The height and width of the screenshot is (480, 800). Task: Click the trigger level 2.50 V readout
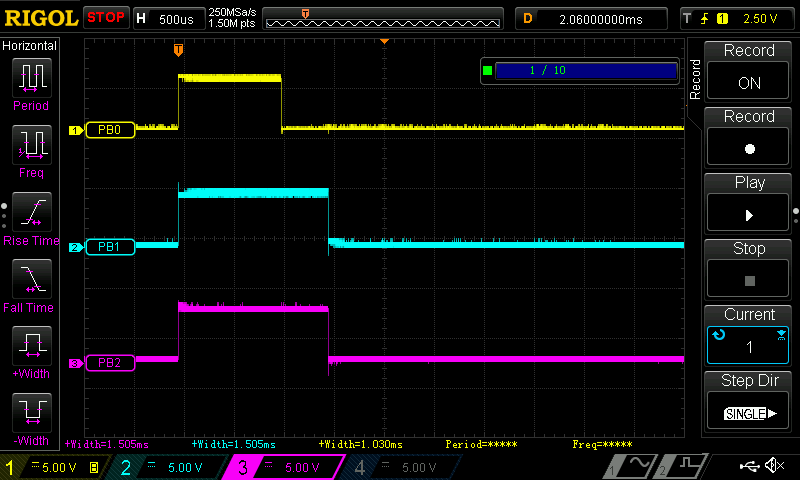(x=760, y=19)
